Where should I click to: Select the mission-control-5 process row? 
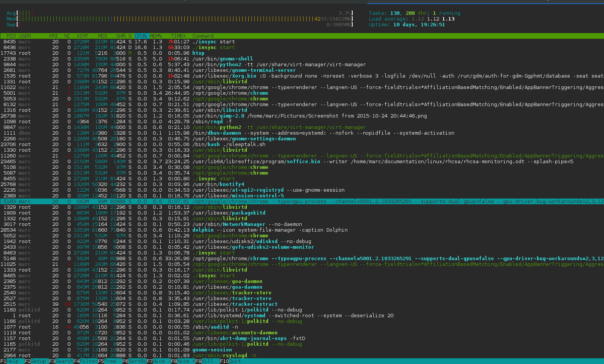pos(302,196)
